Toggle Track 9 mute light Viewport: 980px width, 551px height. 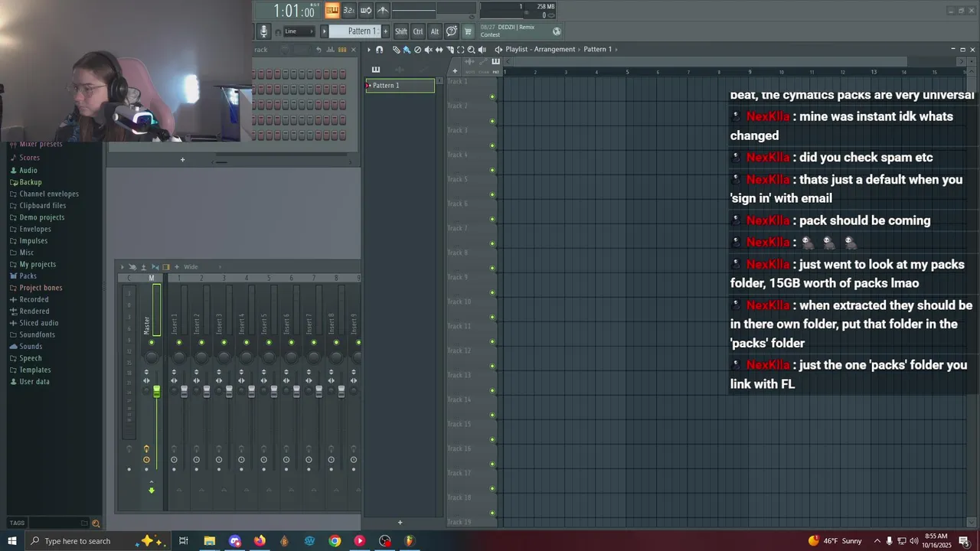click(492, 292)
